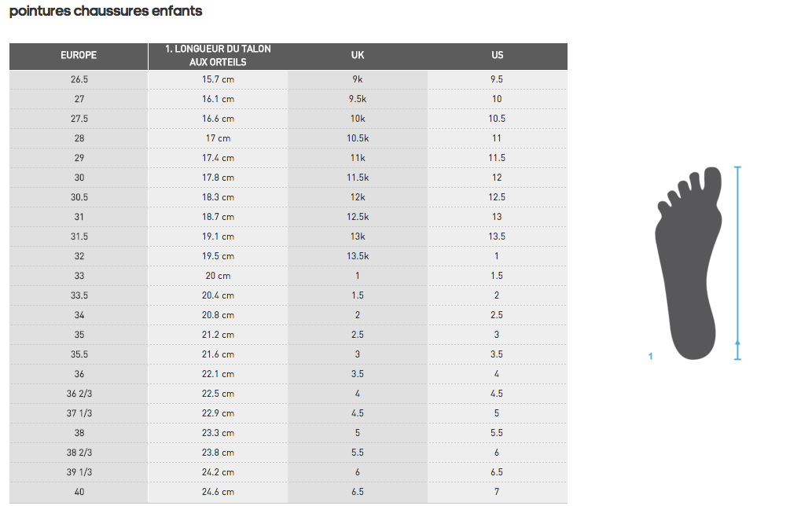Click the LONGUEUR DU TALON AUX ORTEILS header

218,55
